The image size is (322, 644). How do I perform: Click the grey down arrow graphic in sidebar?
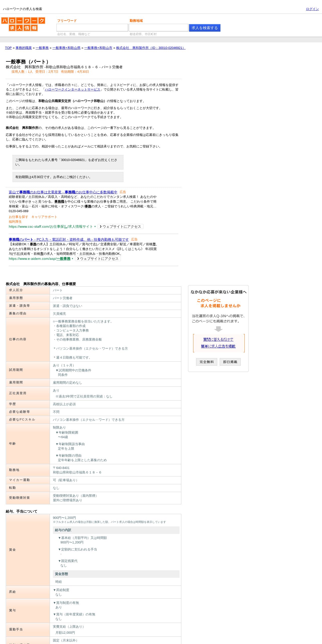[x=218, y=329]
